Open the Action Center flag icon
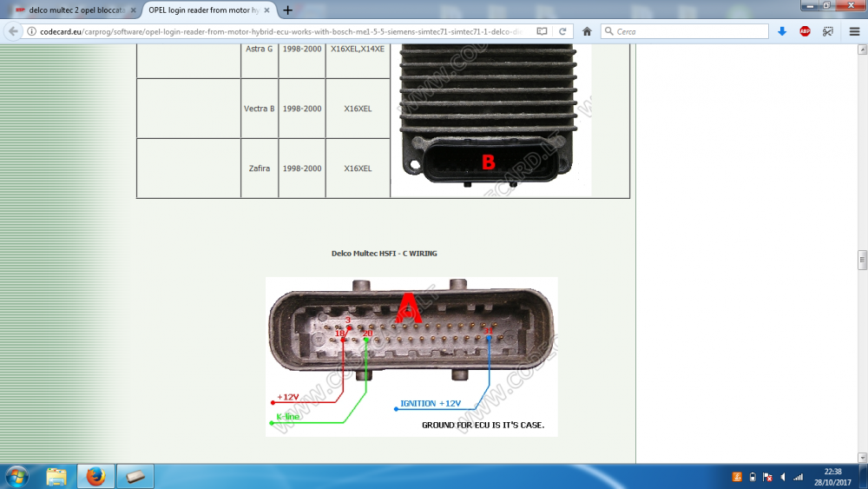The height and width of the screenshot is (489, 868). tap(767, 477)
